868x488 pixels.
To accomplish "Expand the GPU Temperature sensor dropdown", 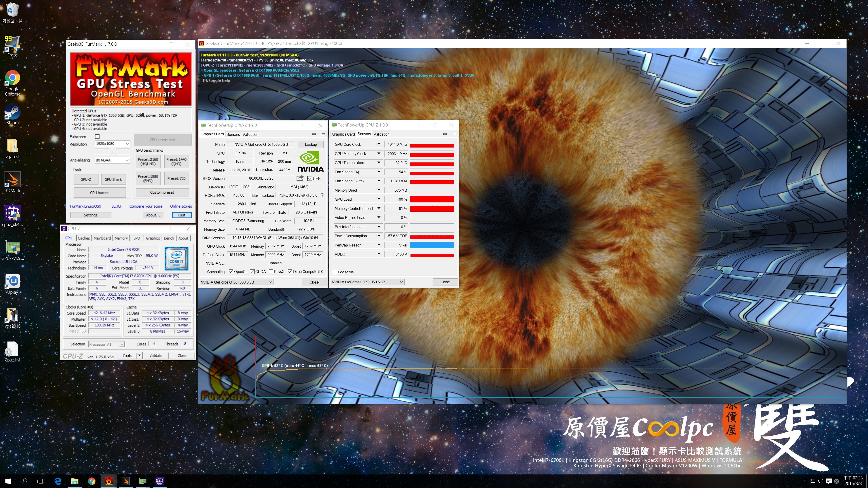I will click(x=379, y=163).
